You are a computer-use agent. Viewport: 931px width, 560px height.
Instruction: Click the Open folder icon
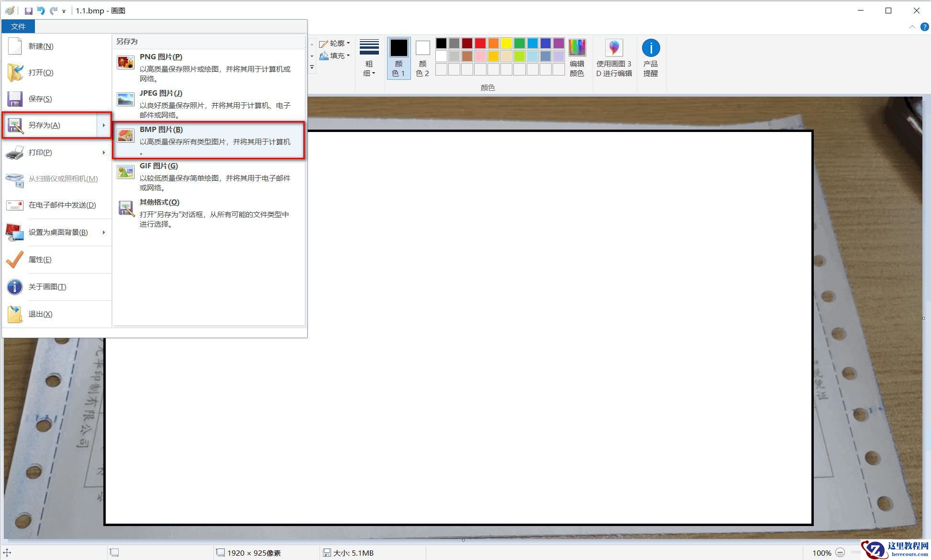(15, 72)
